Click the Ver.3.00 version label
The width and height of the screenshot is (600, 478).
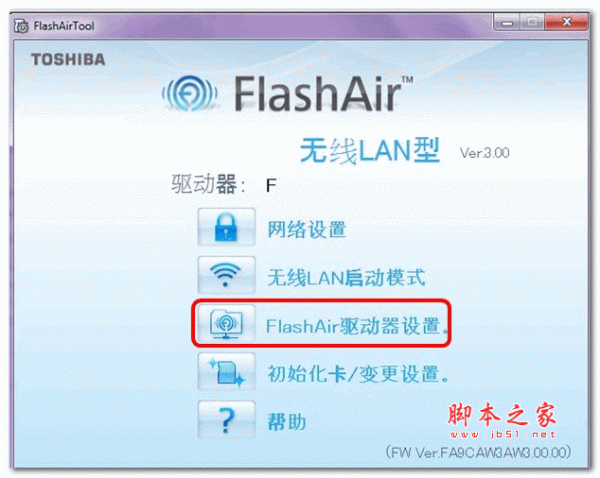click(484, 153)
